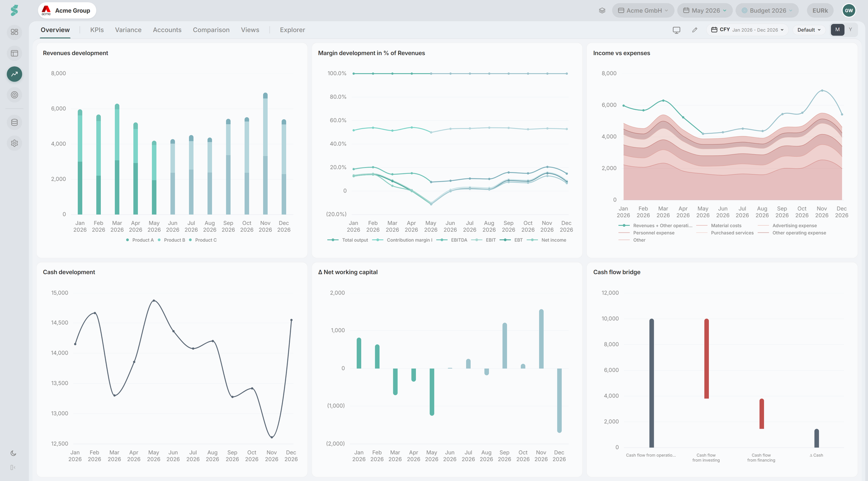Click the pencil edit icon
The height and width of the screenshot is (481, 868).
695,30
